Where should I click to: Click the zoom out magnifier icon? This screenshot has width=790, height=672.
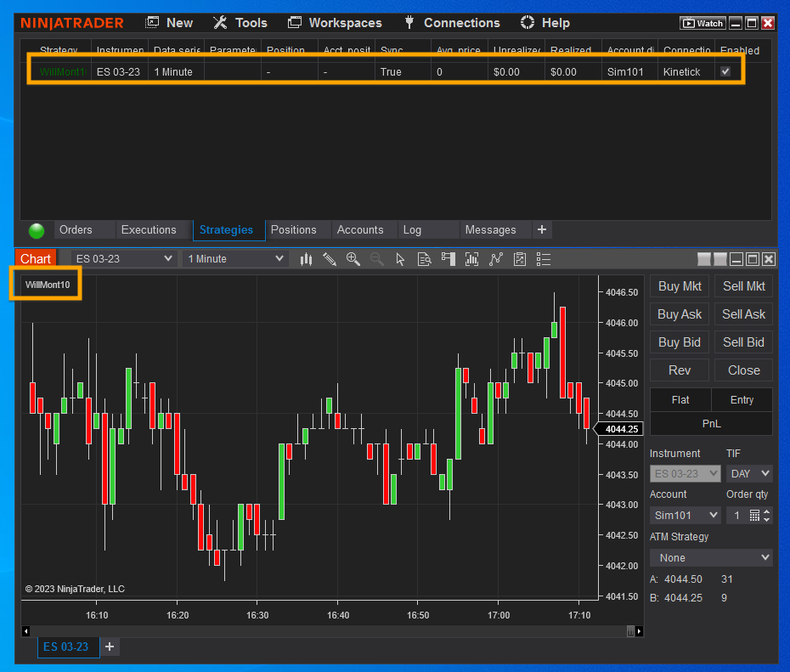pyautogui.click(x=377, y=259)
